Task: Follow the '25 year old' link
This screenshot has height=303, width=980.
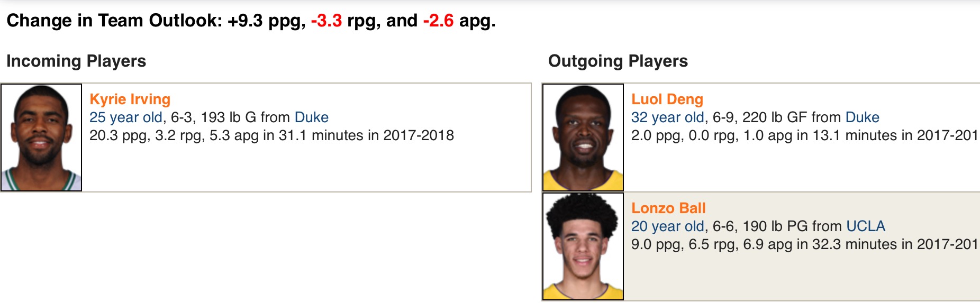Action: (125, 117)
